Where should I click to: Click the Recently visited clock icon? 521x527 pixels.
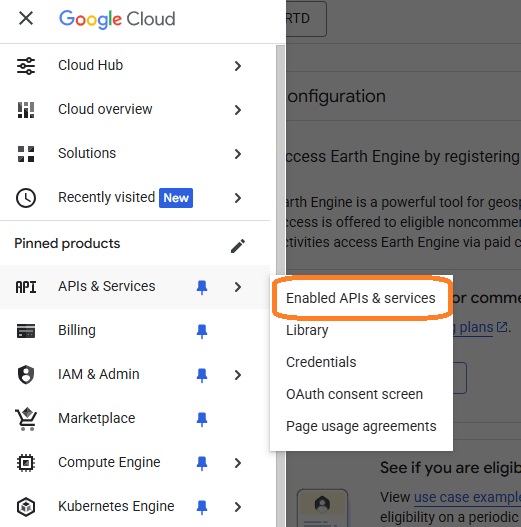point(26,198)
